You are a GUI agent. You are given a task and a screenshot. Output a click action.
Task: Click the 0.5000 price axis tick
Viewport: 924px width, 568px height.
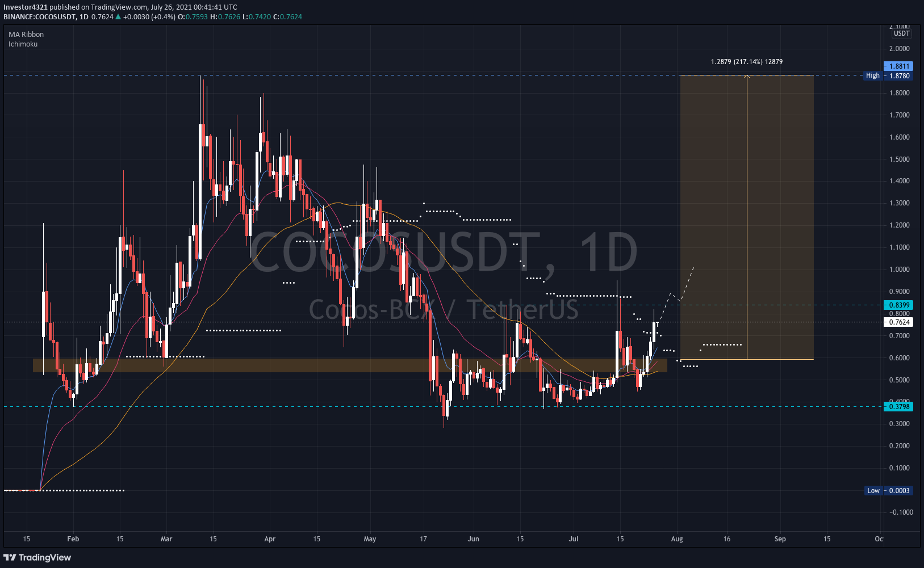[900, 380]
